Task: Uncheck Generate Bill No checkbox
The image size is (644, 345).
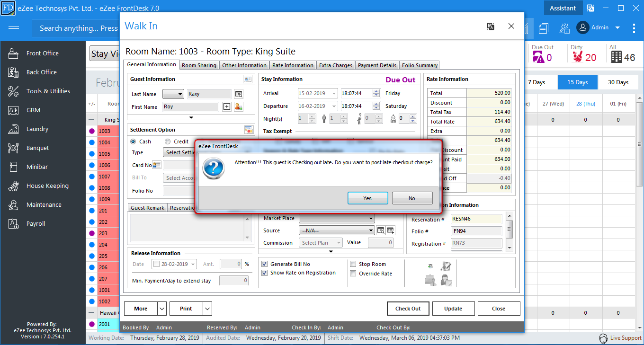Action: point(265,264)
